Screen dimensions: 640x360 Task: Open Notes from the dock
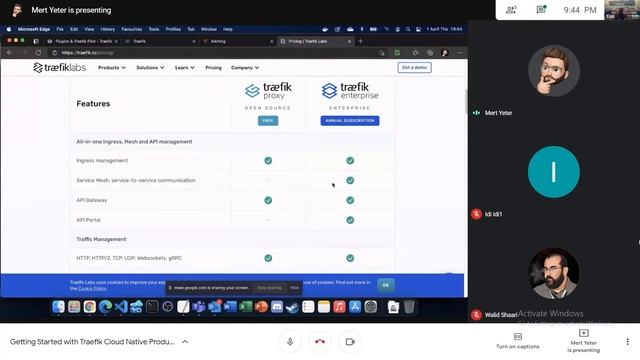324,307
